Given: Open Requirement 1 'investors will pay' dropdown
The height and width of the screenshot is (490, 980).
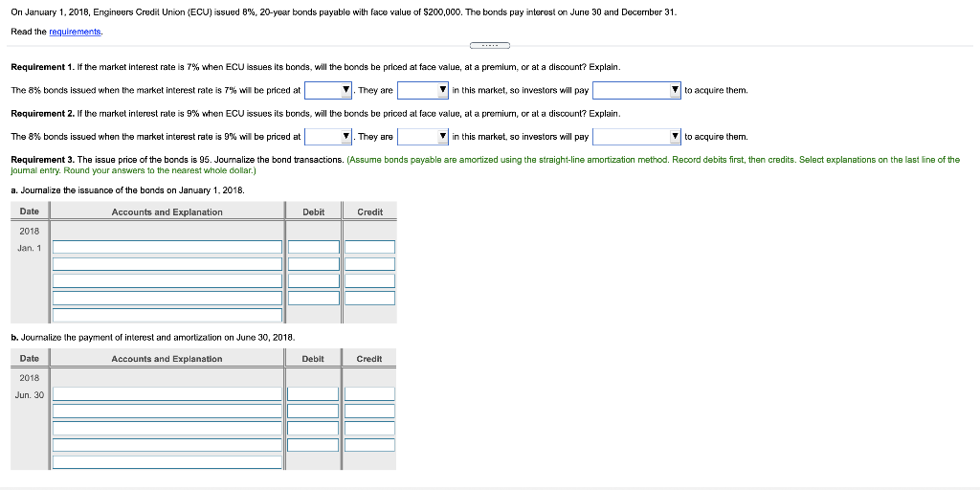Looking at the screenshot, I should [x=636, y=90].
